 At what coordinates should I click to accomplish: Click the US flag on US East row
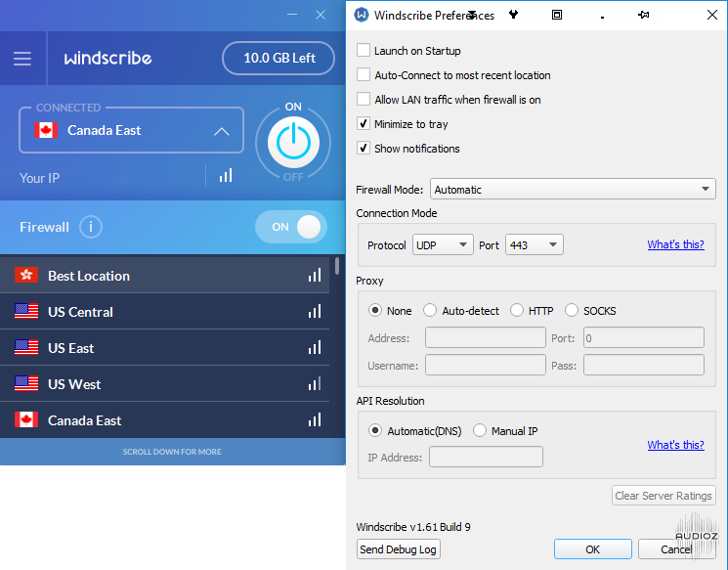point(26,347)
